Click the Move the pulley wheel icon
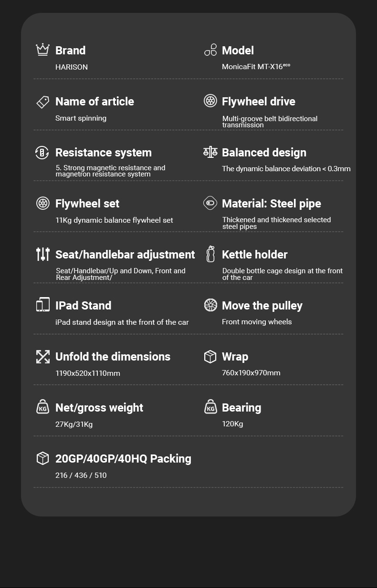The width and height of the screenshot is (377, 588). point(210,305)
